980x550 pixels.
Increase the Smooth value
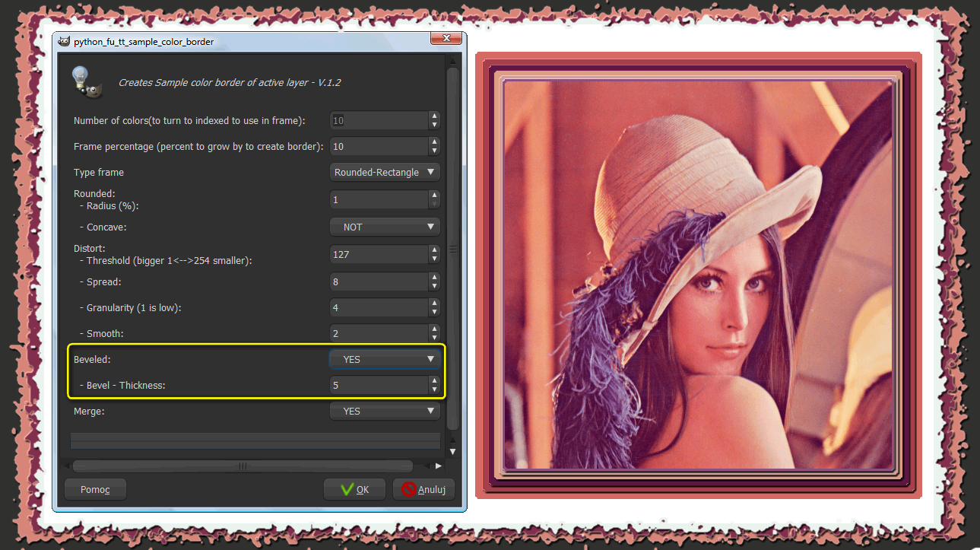point(434,329)
